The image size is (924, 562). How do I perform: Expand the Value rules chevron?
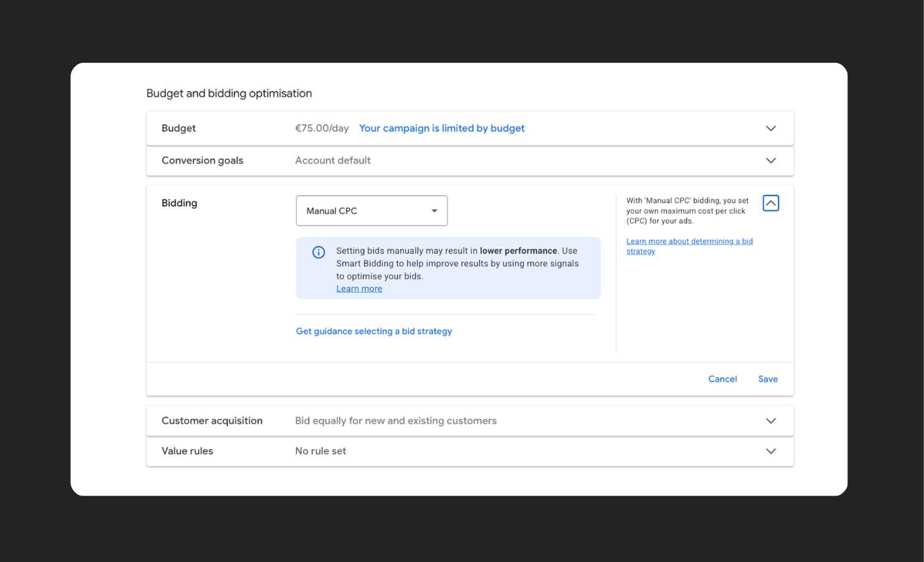771,451
